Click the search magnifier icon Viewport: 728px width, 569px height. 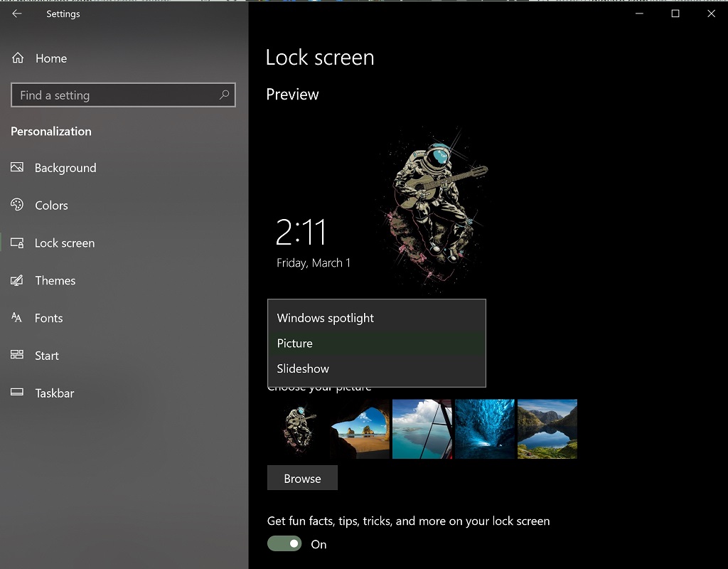[x=224, y=95]
